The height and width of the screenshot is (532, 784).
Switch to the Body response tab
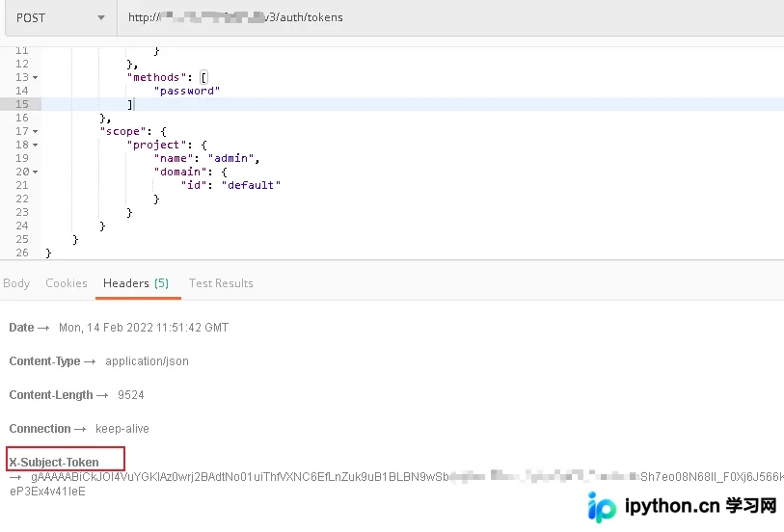coord(16,283)
